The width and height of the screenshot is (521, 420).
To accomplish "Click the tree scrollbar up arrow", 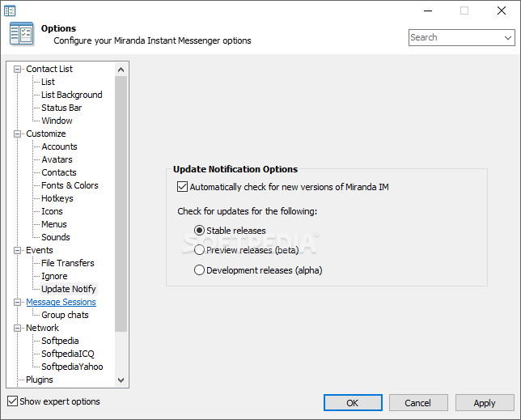I will pyautogui.click(x=121, y=70).
